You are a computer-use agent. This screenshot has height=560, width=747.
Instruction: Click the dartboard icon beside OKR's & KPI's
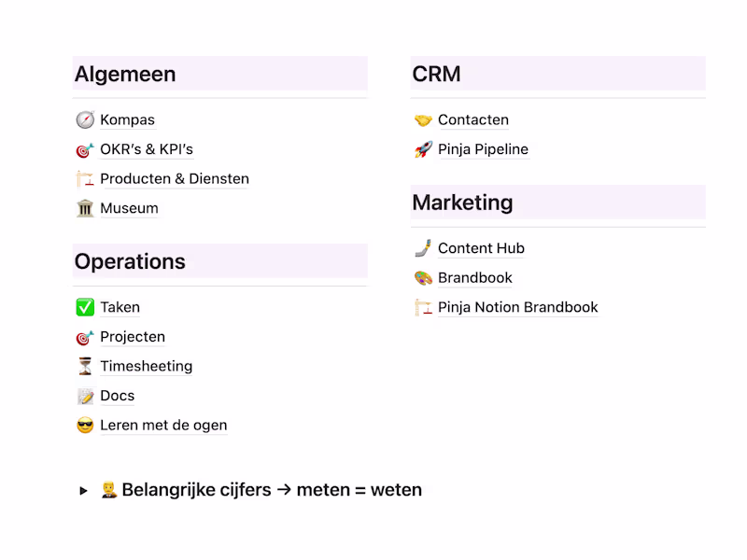point(84,149)
